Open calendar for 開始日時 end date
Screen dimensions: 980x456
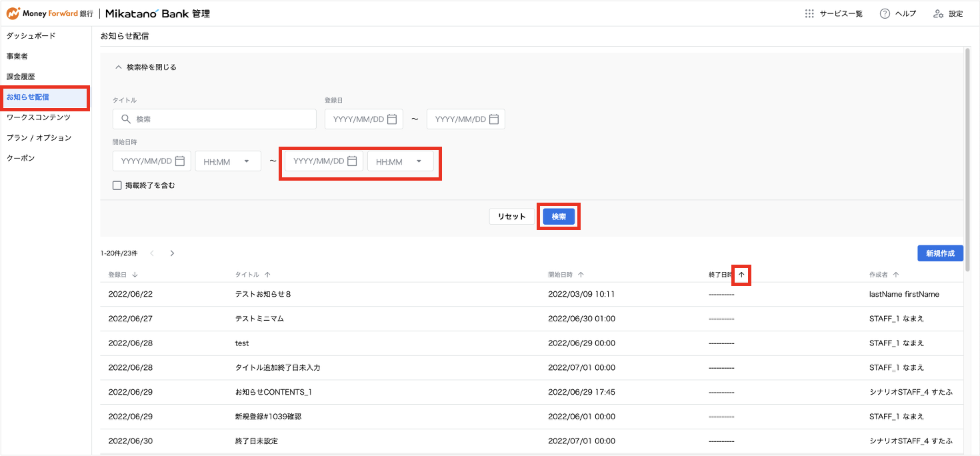tap(352, 161)
